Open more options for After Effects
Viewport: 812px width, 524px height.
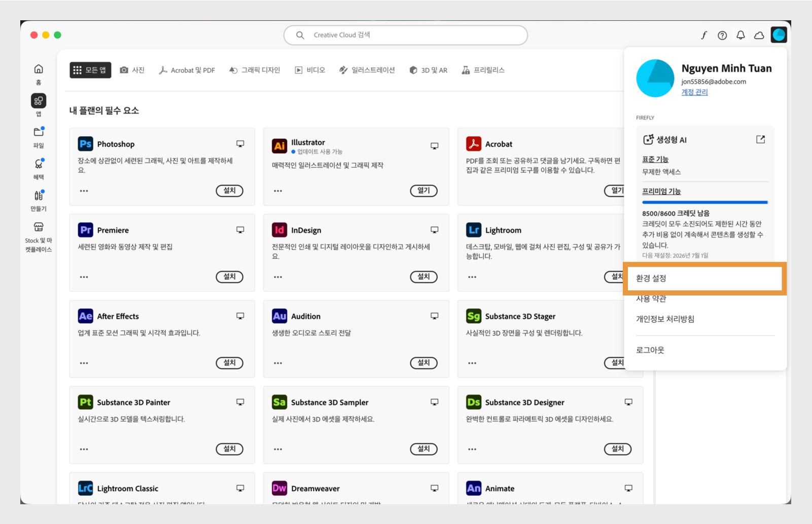point(84,363)
